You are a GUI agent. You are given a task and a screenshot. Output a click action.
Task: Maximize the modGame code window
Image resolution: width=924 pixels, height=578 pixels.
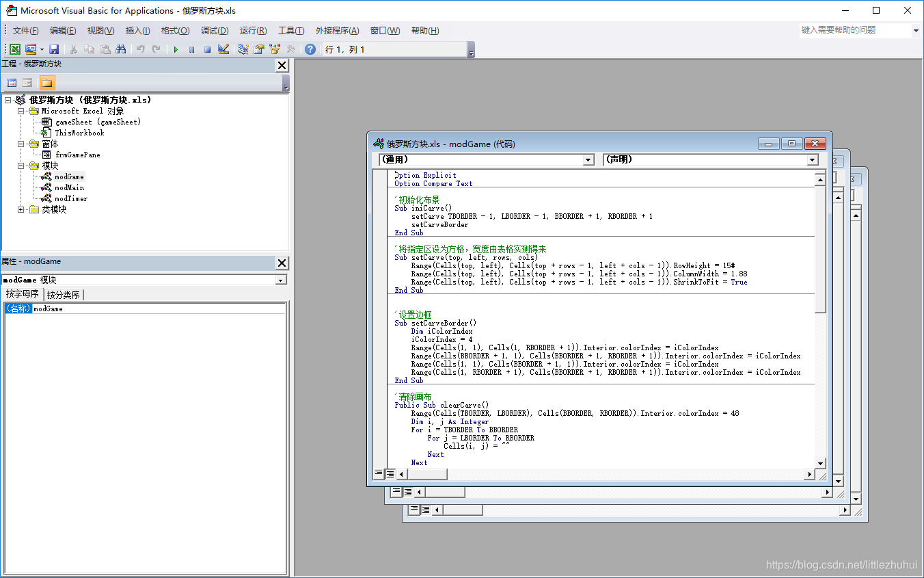tap(791, 144)
